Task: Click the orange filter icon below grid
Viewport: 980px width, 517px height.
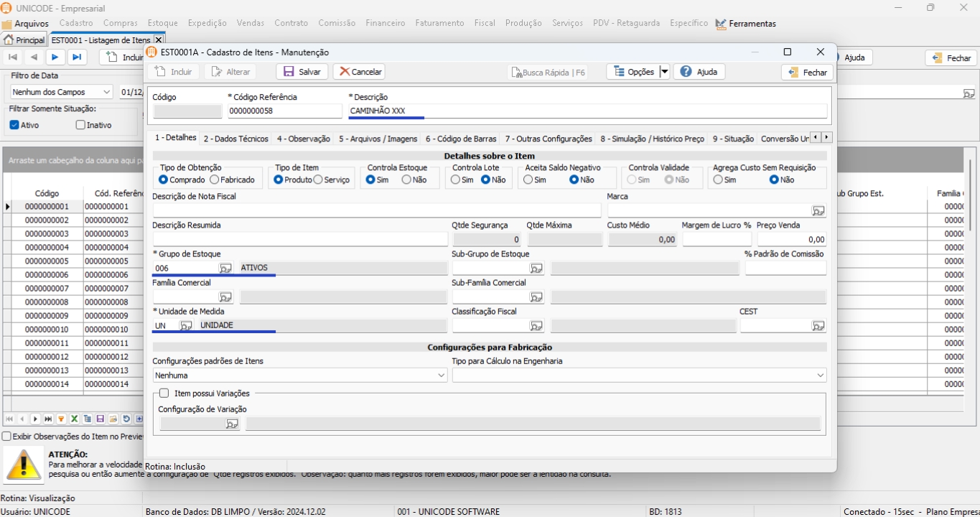Action: (x=61, y=419)
